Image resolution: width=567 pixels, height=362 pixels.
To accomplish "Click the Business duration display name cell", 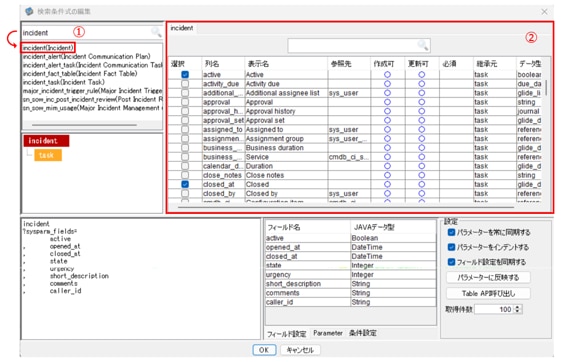I will 286,148.
